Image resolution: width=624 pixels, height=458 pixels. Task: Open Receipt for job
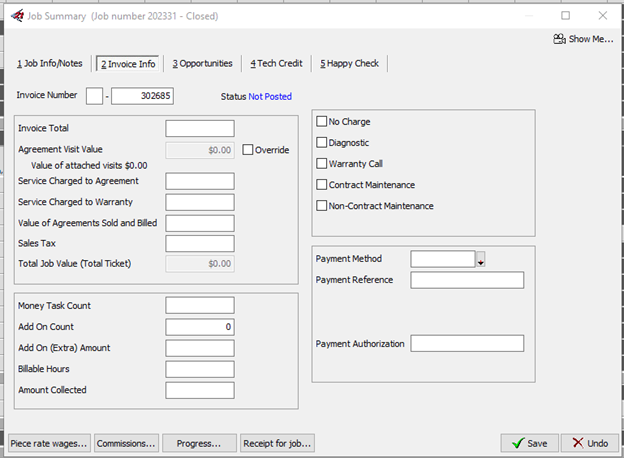point(277,443)
